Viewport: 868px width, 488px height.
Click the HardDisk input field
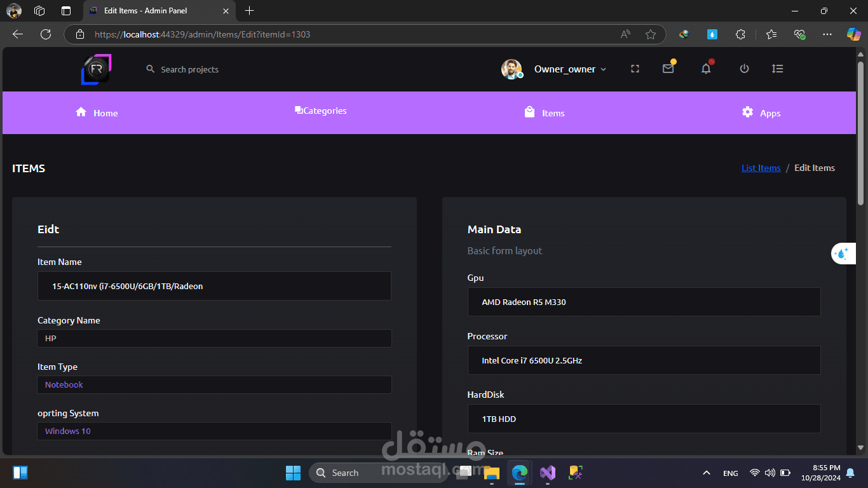click(x=644, y=419)
